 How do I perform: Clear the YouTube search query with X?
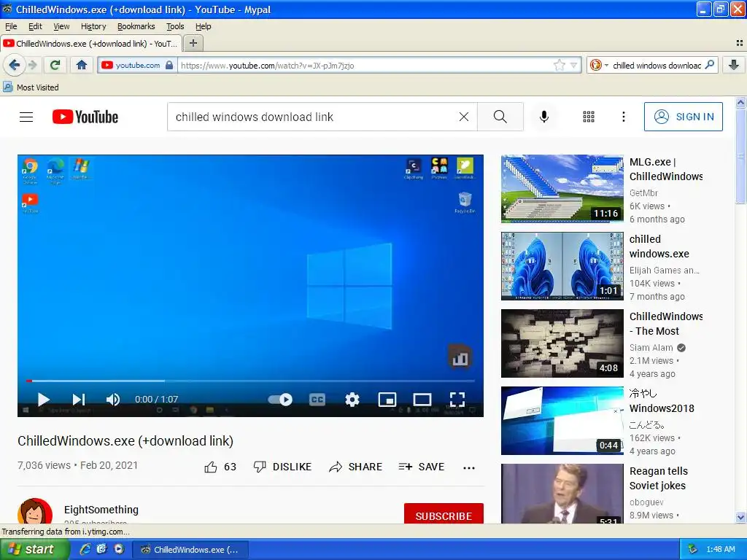point(463,117)
